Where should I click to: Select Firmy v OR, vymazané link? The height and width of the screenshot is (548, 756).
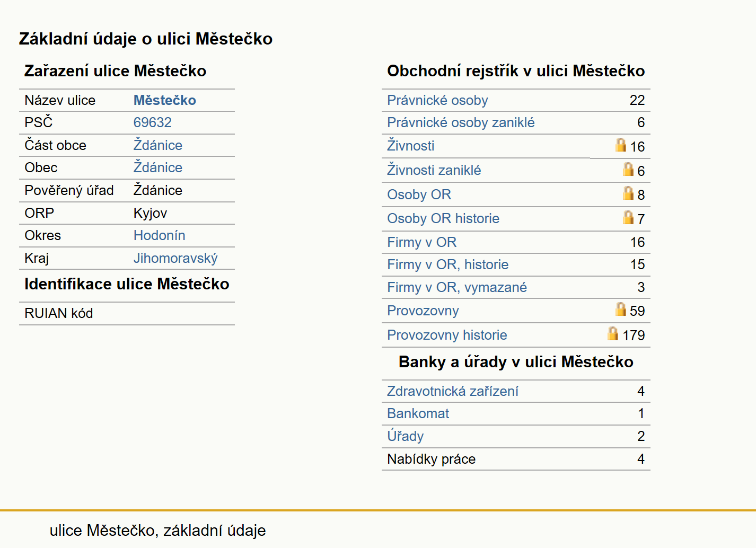coord(457,287)
